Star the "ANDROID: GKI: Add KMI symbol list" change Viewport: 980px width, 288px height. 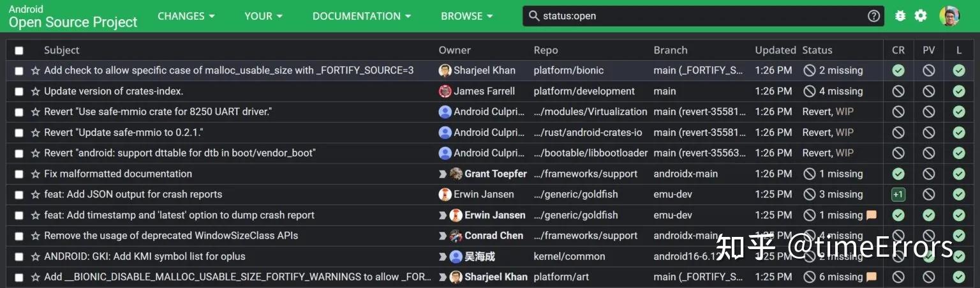click(x=36, y=257)
